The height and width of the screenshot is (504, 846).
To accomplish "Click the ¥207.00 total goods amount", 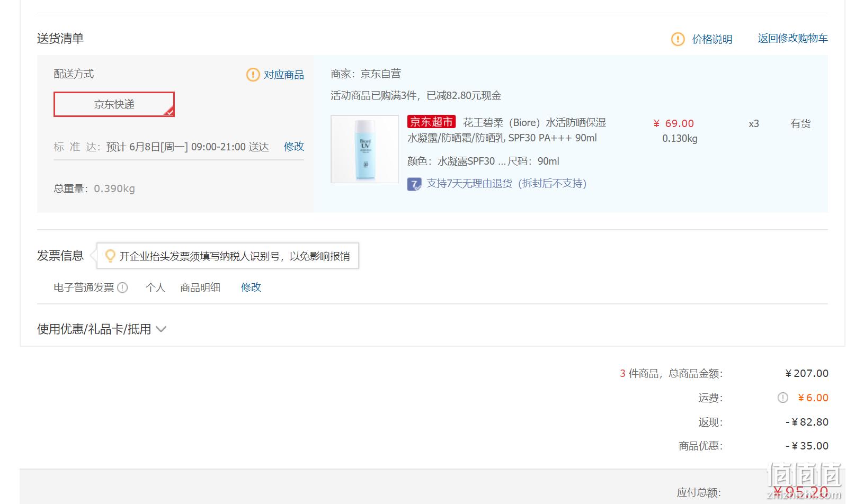I will pyautogui.click(x=807, y=373).
